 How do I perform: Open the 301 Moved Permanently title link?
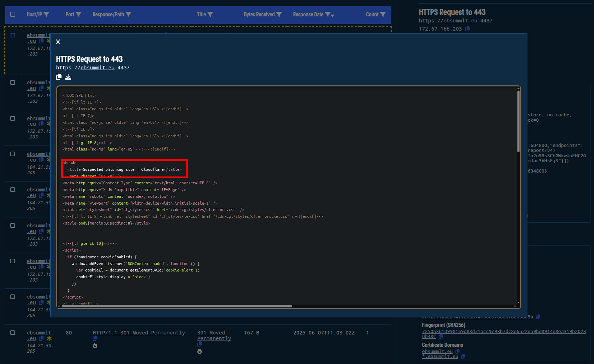tap(214, 336)
